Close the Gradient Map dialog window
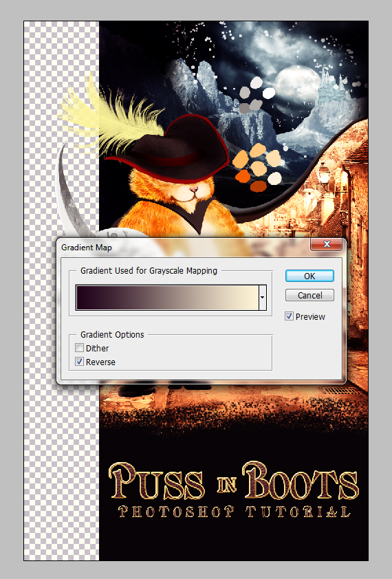Screen dimensions: 392x579 click(x=327, y=244)
